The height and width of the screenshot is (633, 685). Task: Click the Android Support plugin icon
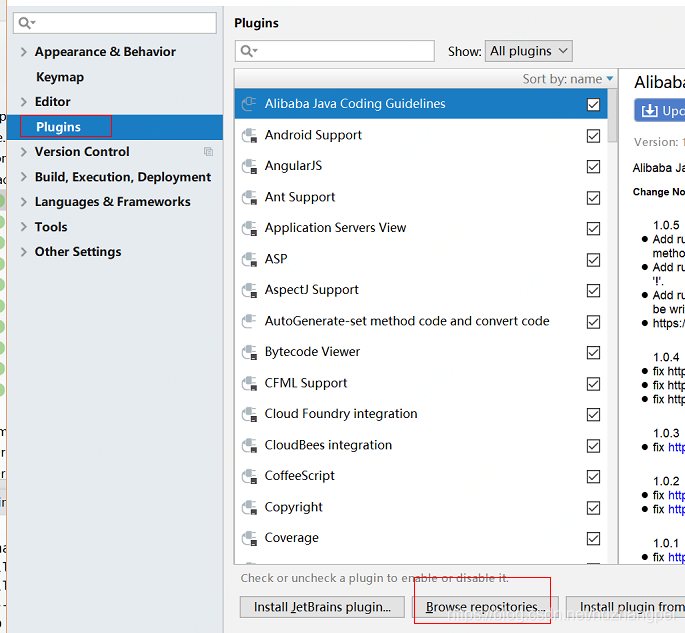pos(249,135)
